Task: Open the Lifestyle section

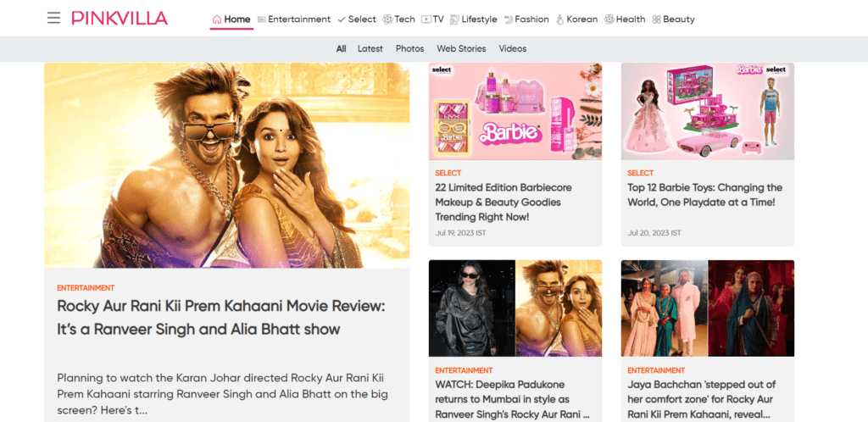Action: [479, 19]
